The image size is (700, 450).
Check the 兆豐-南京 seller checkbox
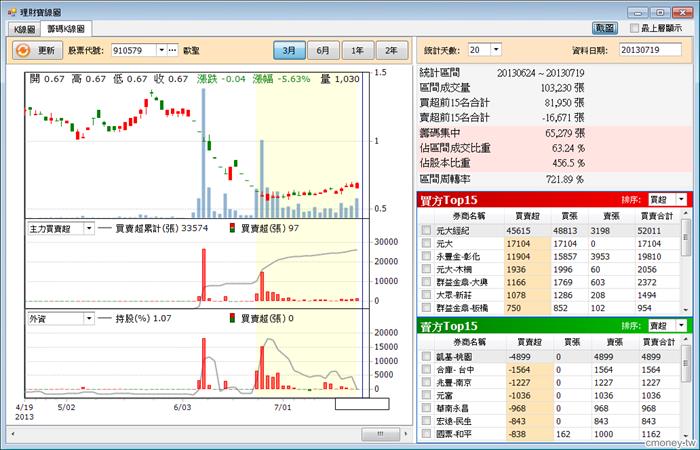[x=426, y=382]
